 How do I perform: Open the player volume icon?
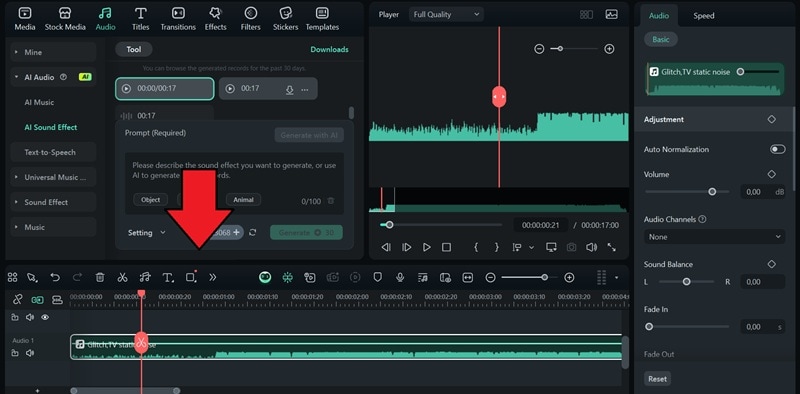[591, 247]
